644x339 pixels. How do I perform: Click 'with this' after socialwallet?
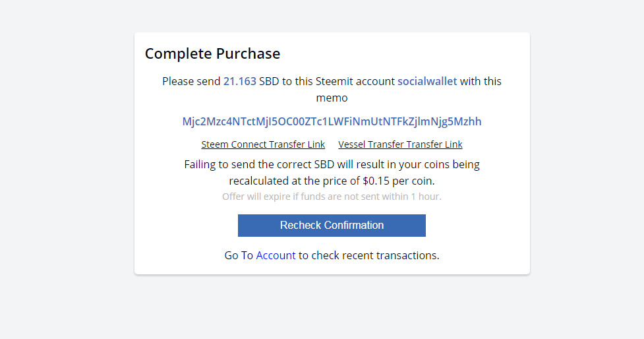[481, 81]
